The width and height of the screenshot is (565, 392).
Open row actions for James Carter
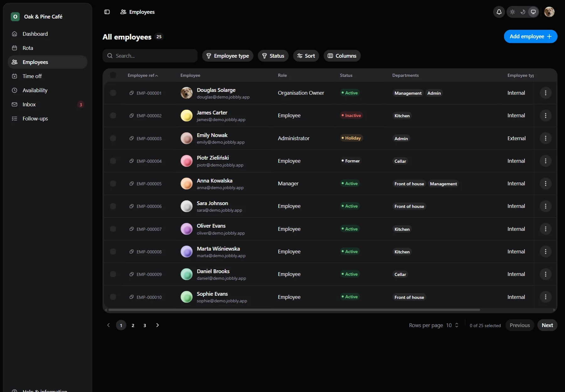(546, 115)
